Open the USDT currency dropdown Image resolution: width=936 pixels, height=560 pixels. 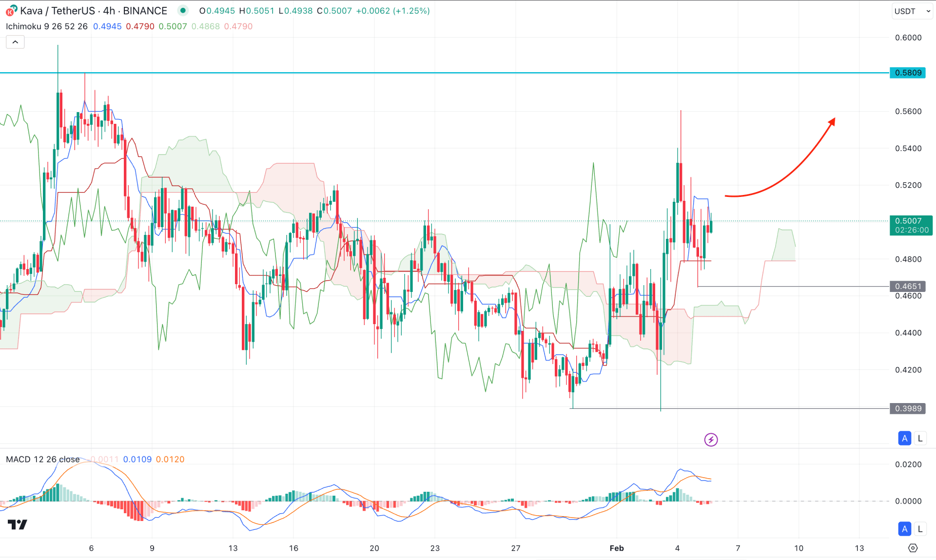[x=912, y=11]
